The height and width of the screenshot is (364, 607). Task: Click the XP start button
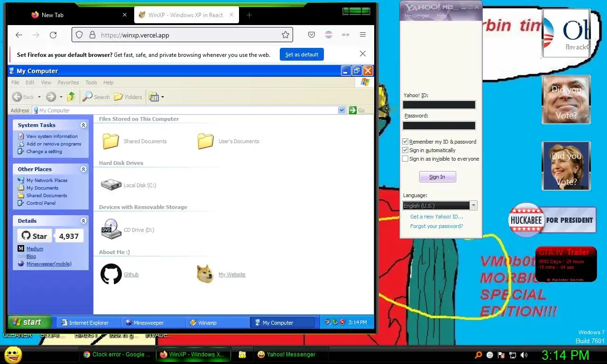[29, 322]
